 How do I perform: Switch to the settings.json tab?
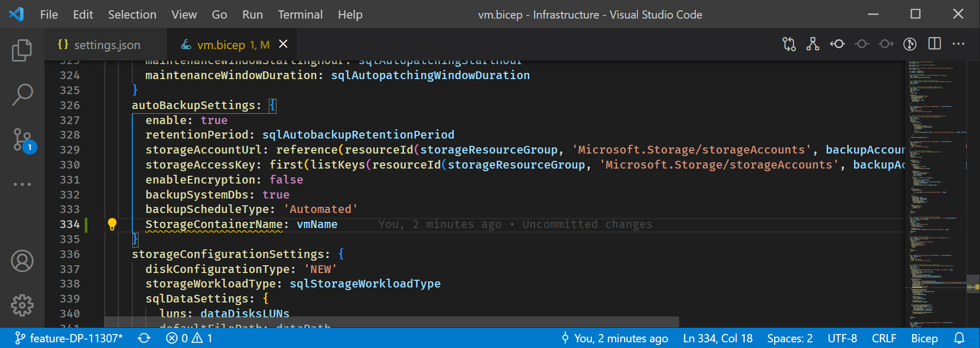(105, 44)
